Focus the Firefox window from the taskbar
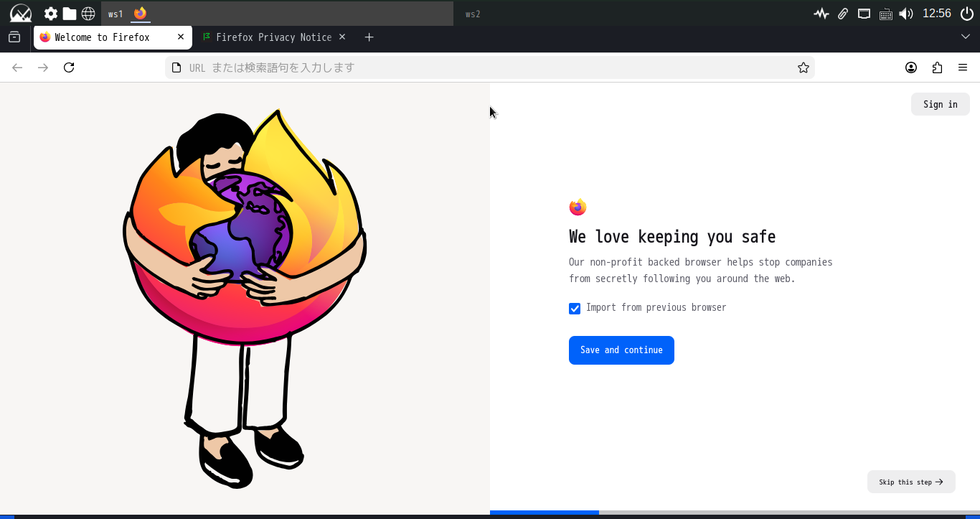Viewport: 980px width, 519px height. (x=140, y=14)
